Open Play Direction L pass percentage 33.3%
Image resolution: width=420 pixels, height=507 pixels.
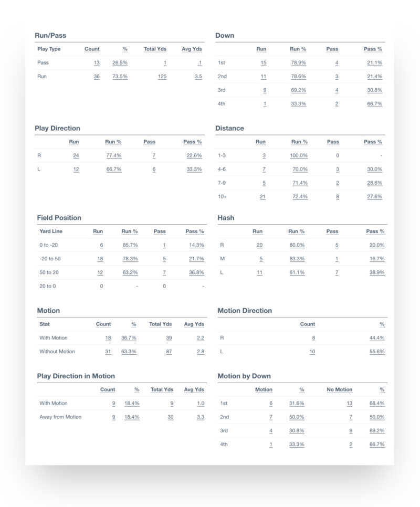194,169
